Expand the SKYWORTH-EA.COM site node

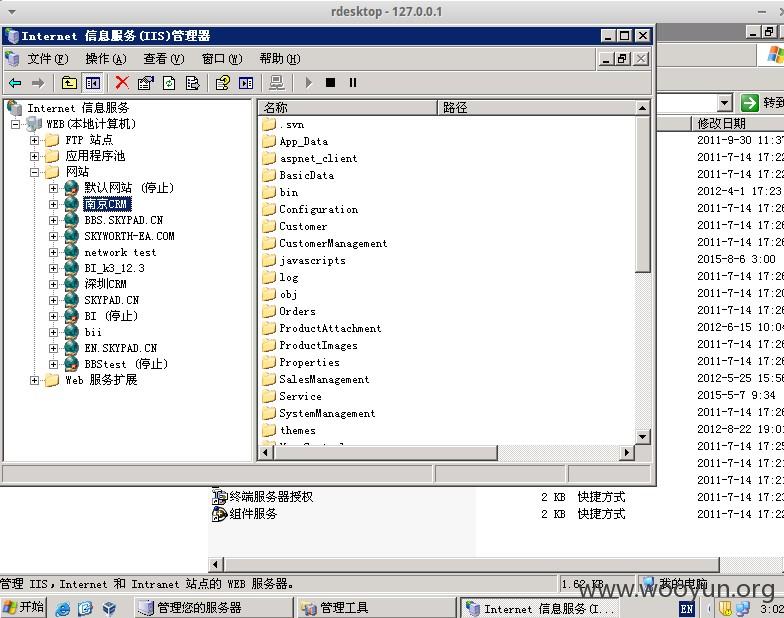(53, 236)
